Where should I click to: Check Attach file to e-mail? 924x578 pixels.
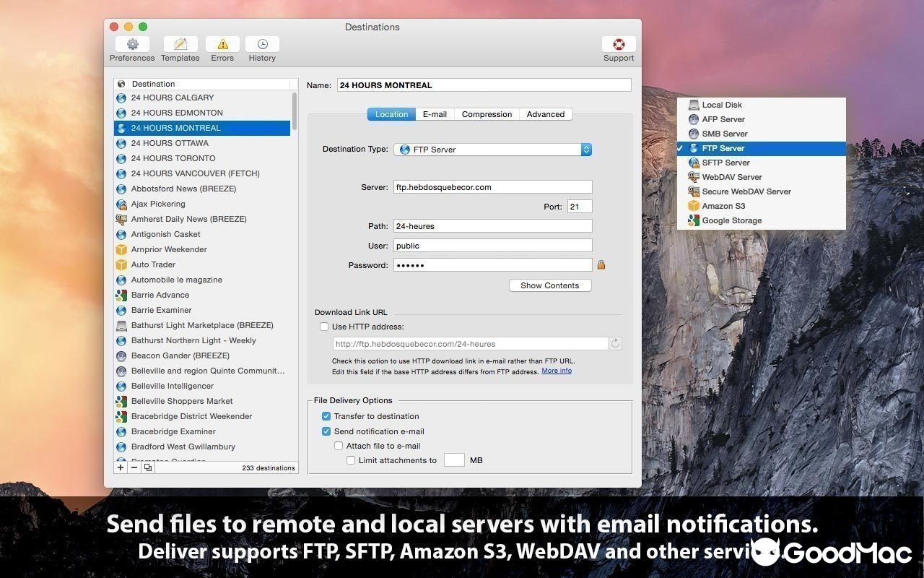339,446
